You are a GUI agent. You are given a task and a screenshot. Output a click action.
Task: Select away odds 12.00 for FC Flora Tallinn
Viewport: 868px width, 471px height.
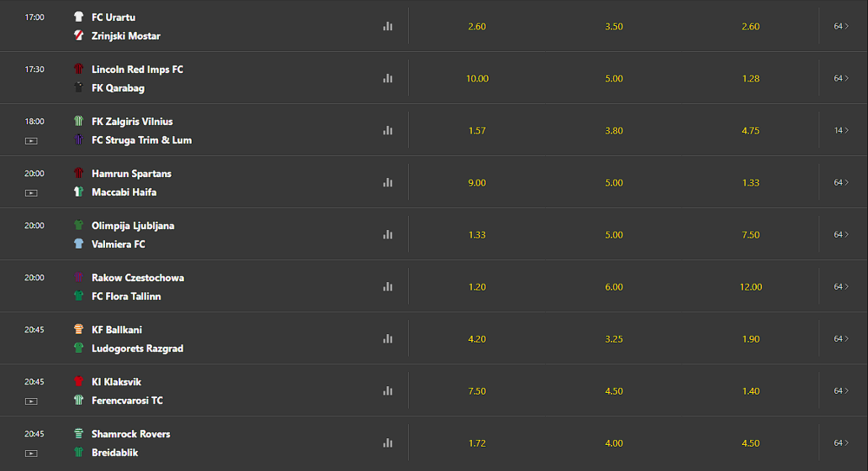point(751,287)
